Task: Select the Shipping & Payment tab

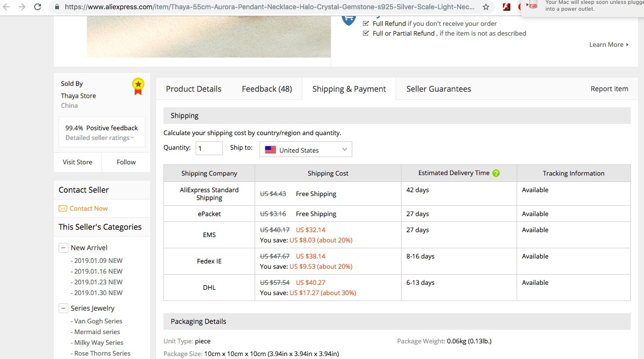Action: pyautogui.click(x=349, y=89)
